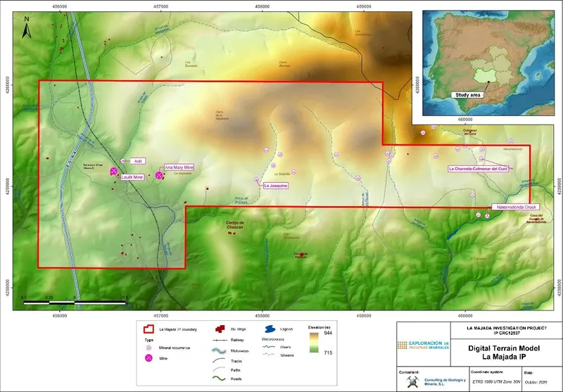563x392 pixels.
Task: Click the 'Loulit Mine' label box
Action: click(132, 177)
